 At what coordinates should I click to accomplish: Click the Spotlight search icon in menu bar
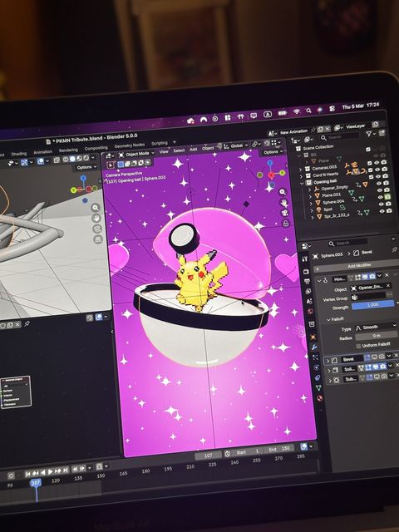point(308,111)
